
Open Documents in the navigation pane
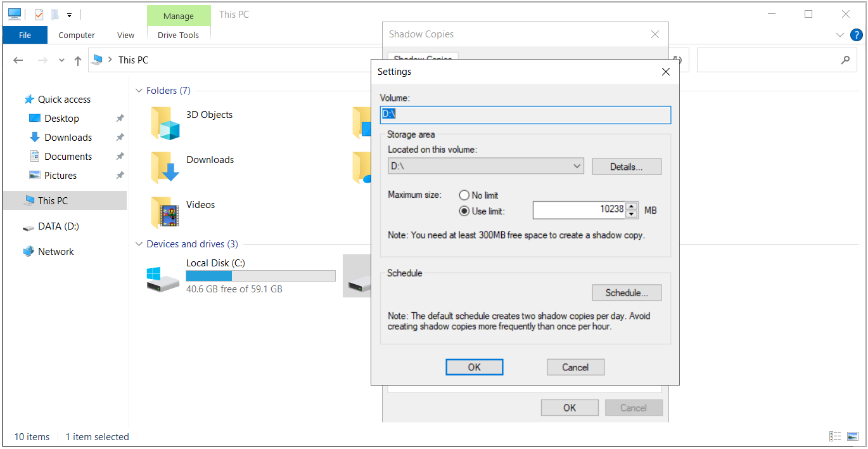coord(68,157)
